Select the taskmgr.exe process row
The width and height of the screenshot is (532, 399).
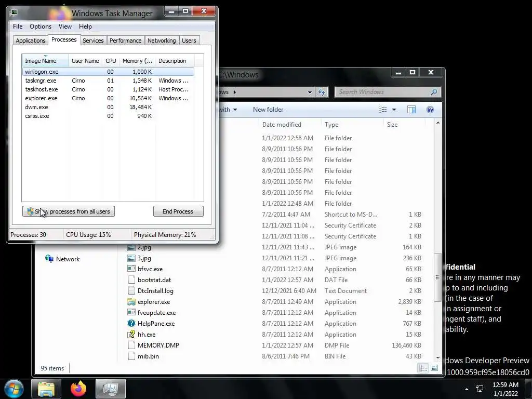tap(108, 81)
